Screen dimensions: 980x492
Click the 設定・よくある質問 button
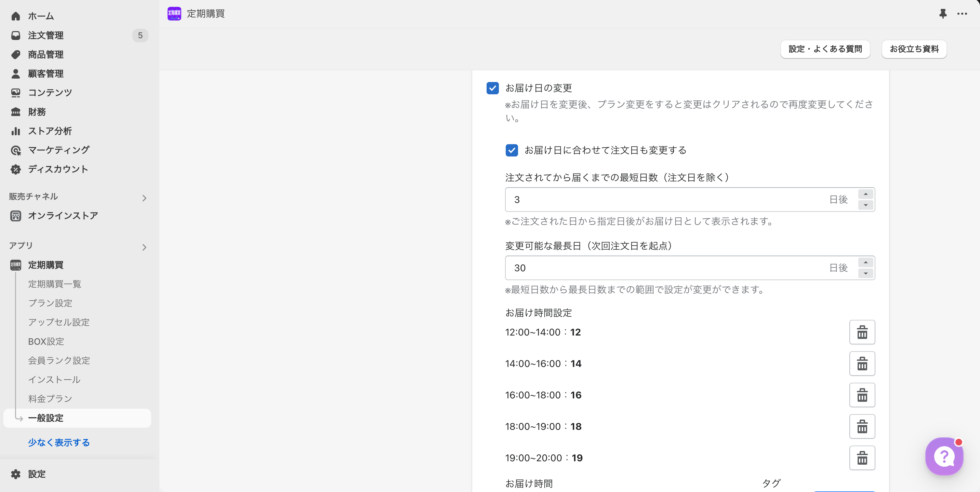825,49
